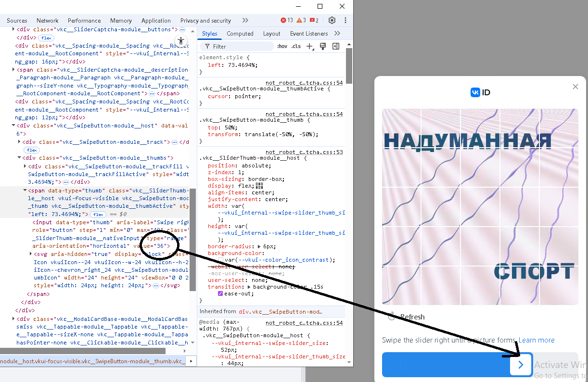
Task: Toggle the .cls element classes panel
Action: point(296,46)
